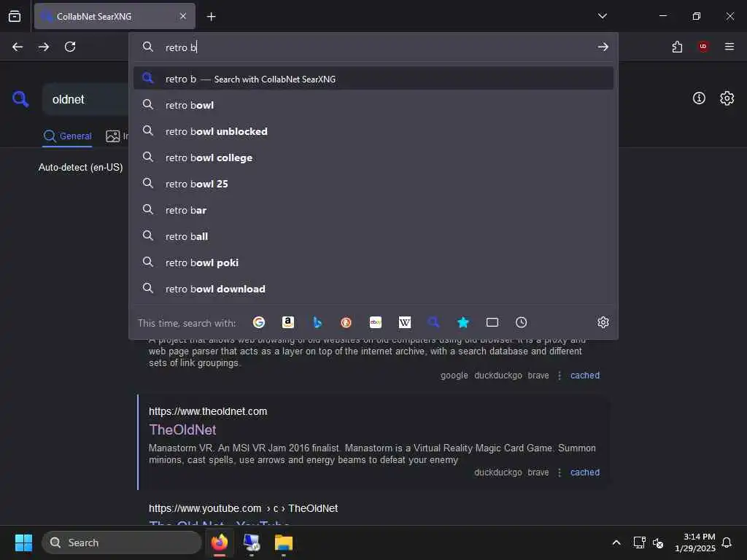Open the Windows Start menu

(23, 542)
